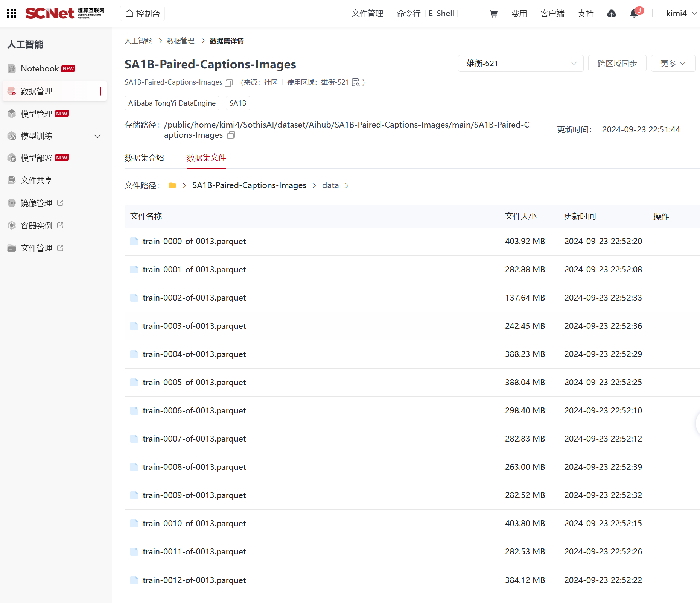This screenshot has width=700, height=603.
Task: Click the shopping cart icon
Action: pyautogui.click(x=493, y=14)
